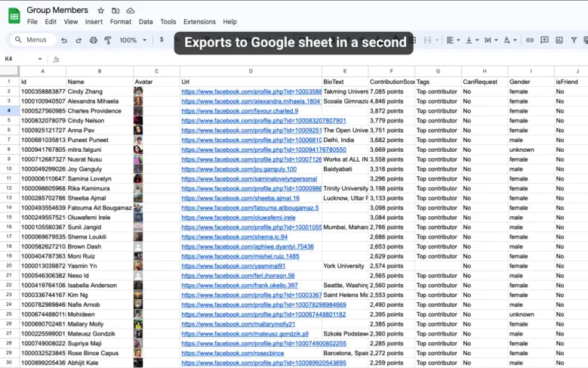Click the redo arrow in toolbar
Screen dimensions: 588x368
click(79, 40)
